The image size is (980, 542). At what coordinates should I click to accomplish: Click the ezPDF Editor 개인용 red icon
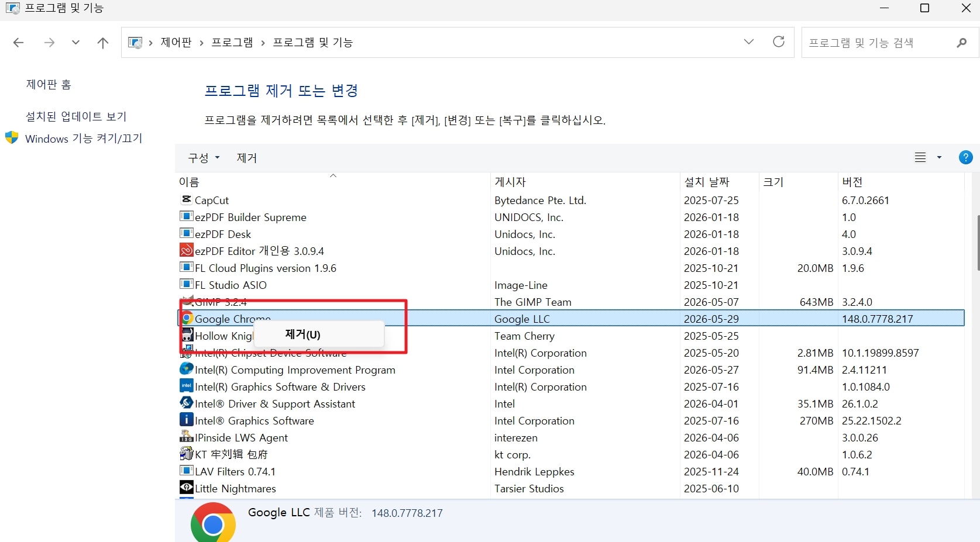pos(187,250)
